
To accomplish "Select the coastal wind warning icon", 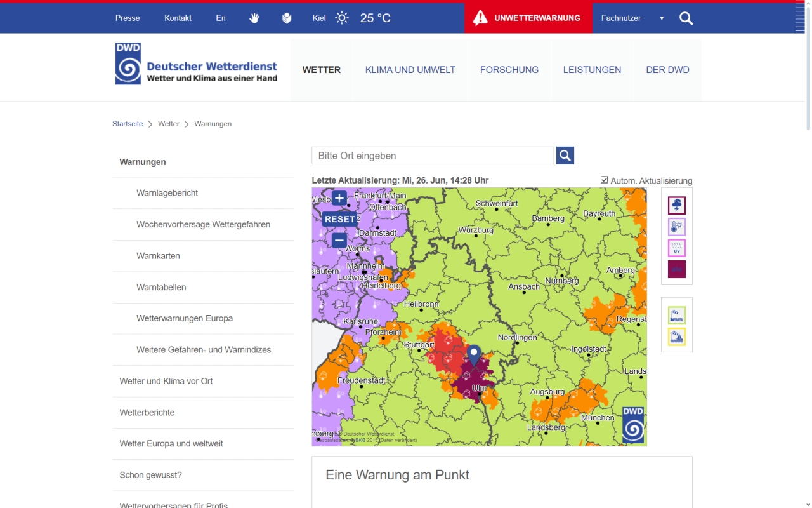I will [676, 315].
